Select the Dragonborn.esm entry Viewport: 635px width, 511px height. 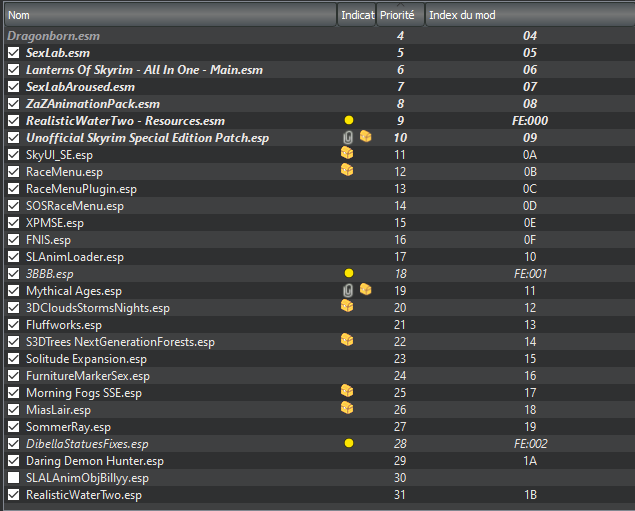tap(318, 36)
